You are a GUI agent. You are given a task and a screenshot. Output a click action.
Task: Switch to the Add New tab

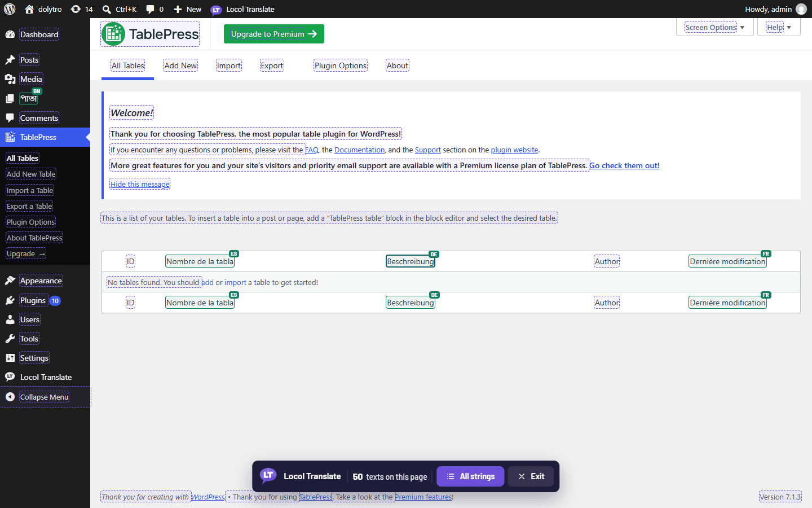tap(180, 65)
